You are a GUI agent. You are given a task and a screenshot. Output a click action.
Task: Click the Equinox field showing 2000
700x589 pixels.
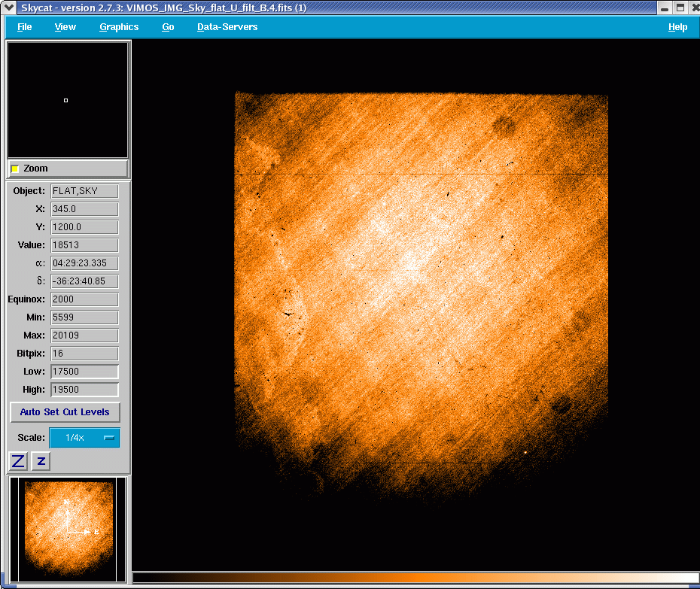[x=84, y=299]
